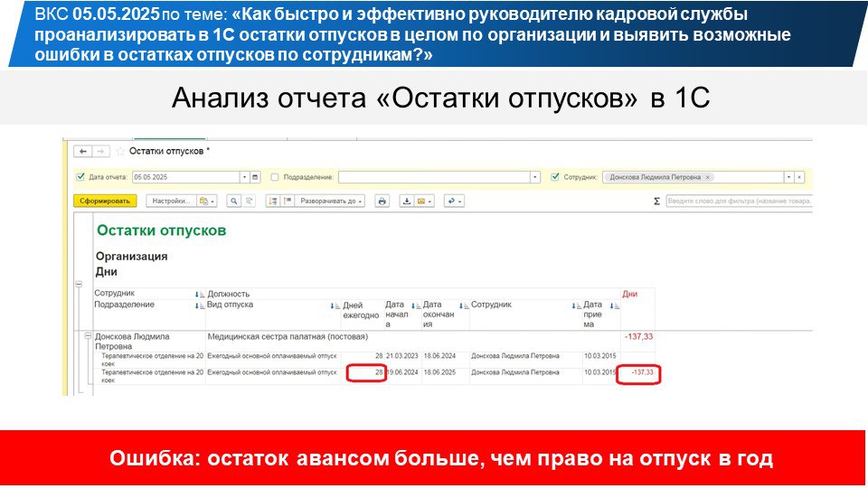Print the report with the printer icon
This screenshot has width=868, height=488.
tap(382, 201)
